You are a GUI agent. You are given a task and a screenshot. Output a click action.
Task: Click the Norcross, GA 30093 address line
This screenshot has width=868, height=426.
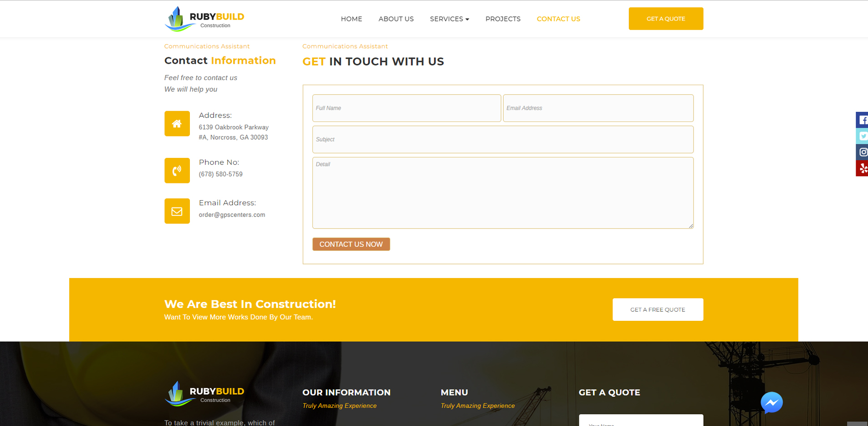pyautogui.click(x=233, y=137)
